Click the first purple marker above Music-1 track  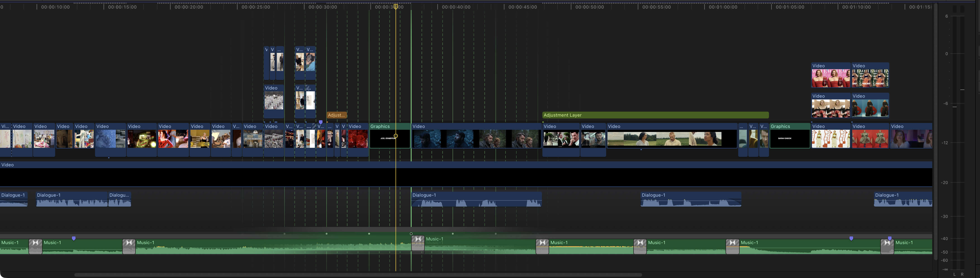tap(74, 238)
